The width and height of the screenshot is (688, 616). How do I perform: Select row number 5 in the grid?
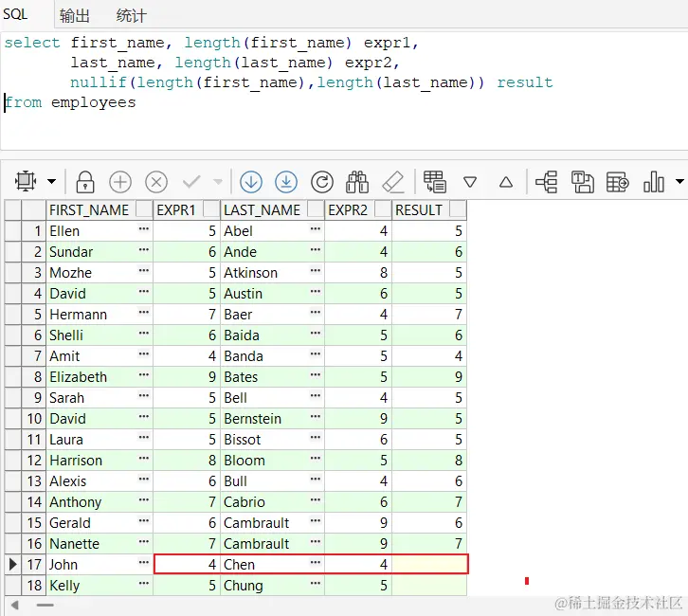pyautogui.click(x=34, y=315)
